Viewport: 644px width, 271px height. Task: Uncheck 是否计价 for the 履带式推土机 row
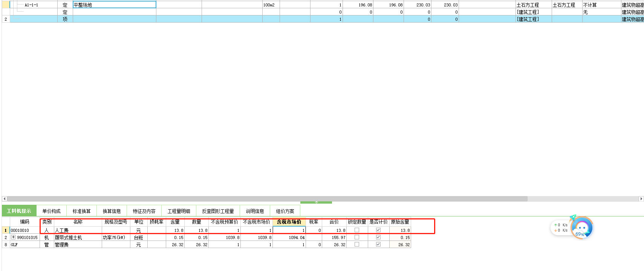(378, 237)
